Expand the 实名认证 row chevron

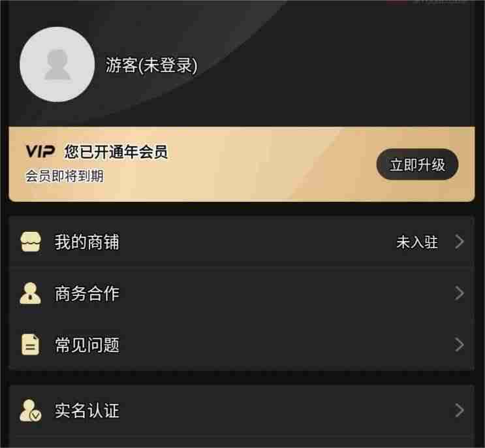[x=460, y=411]
